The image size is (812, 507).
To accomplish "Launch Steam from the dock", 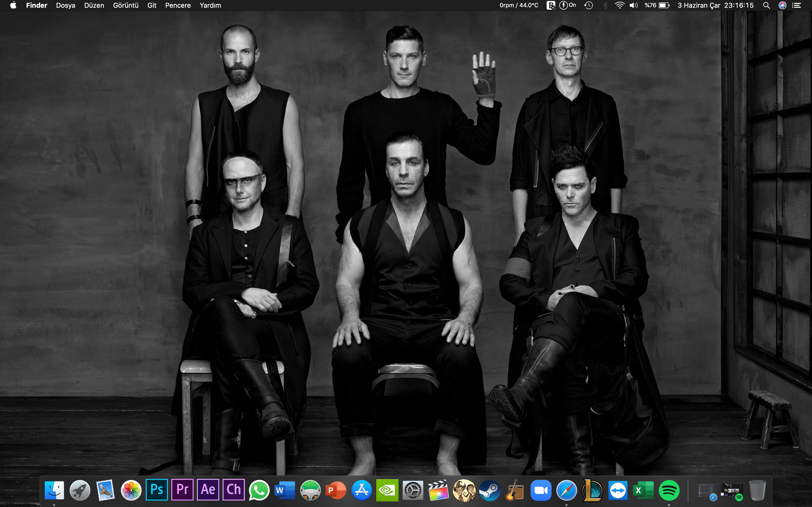I will pos(490,490).
